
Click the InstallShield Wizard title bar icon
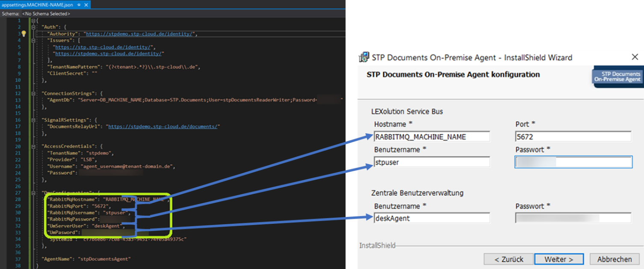364,57
